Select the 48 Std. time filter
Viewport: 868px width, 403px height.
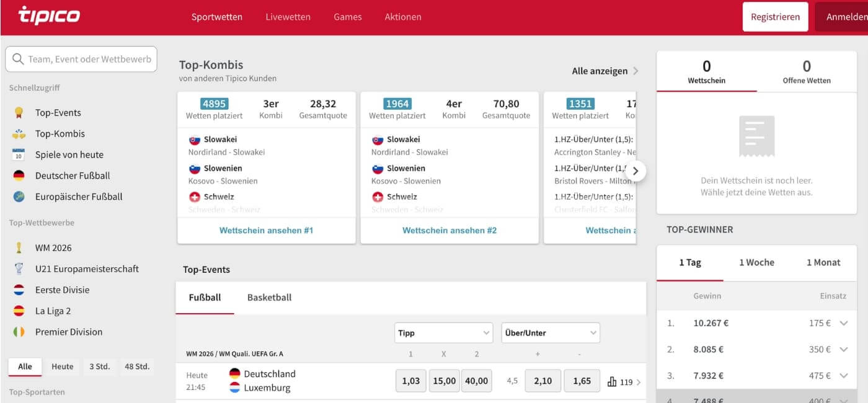[x=136, y=366]
